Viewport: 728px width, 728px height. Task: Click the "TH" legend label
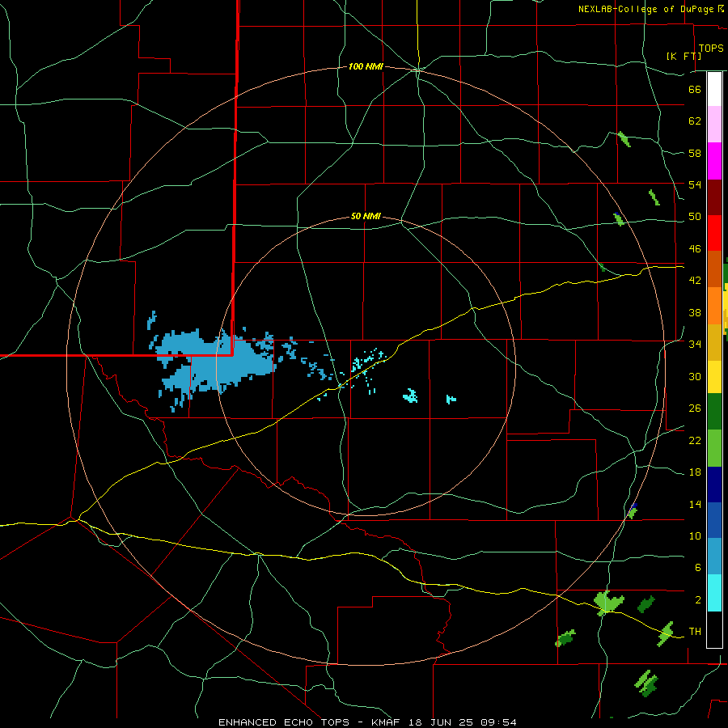click(x=695, y=631)
